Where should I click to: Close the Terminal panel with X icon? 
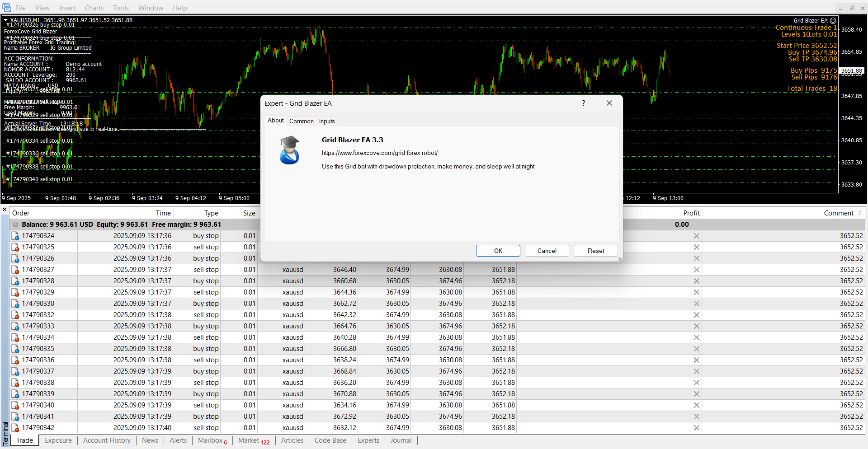tap(5, 210)
